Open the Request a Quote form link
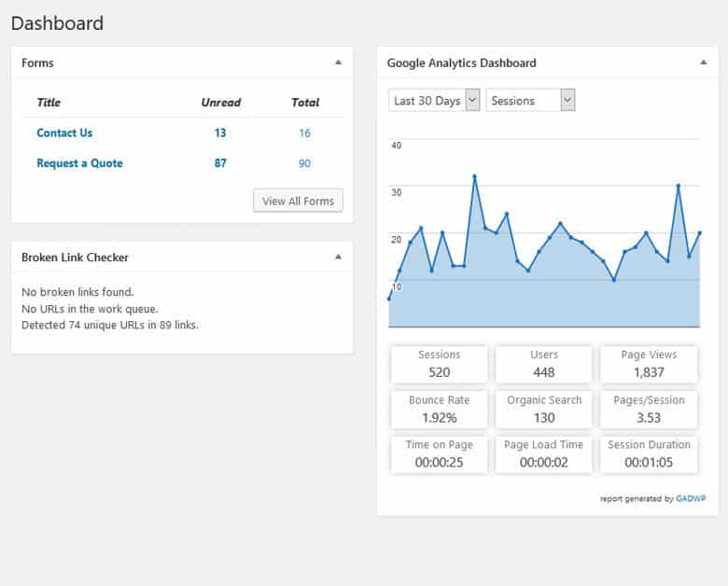This screenshot has width=728, height=586. coord(80,163)
